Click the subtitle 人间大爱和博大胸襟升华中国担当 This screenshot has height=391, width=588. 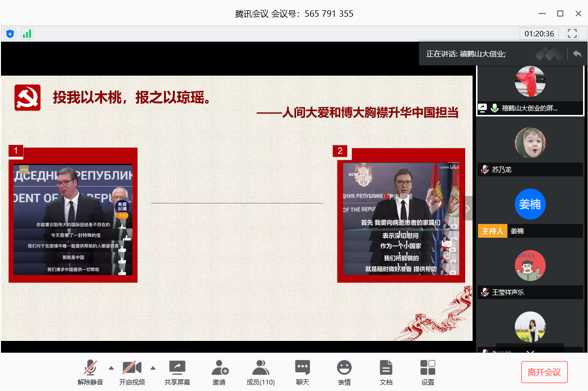(x=370, y=112)
